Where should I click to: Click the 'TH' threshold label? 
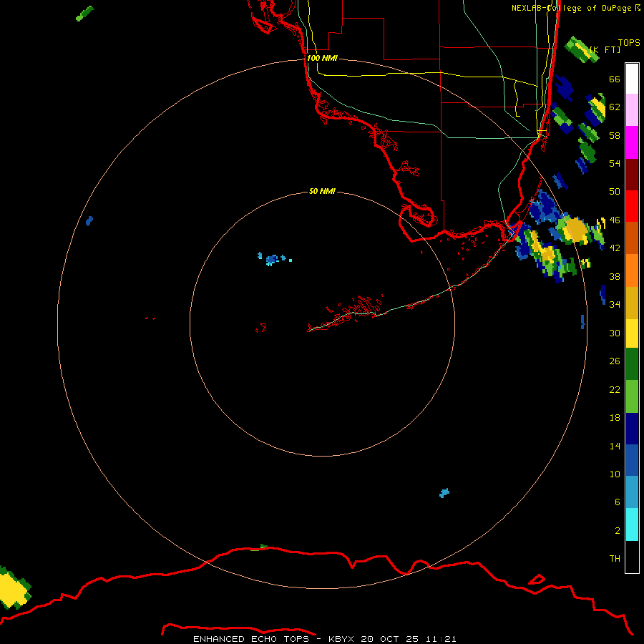point(615,559)
